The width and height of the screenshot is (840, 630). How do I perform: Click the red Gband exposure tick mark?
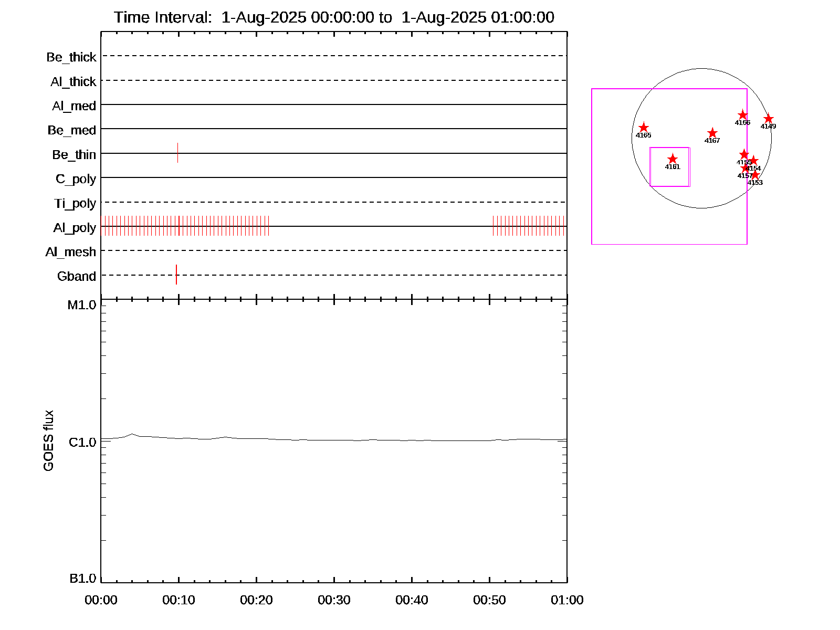click(x=176, y=275)
